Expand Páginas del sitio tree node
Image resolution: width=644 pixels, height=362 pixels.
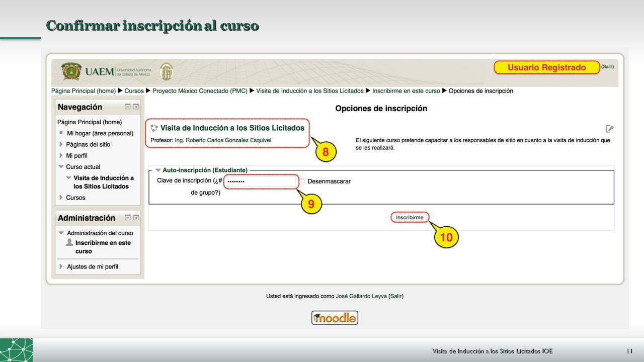point(61,144)
